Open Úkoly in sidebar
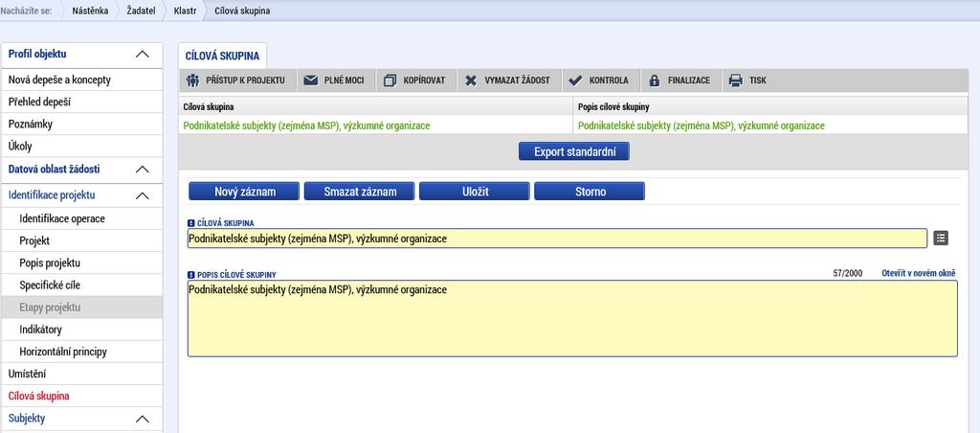This screenshot has height=433, width=980. coord(82,147)
